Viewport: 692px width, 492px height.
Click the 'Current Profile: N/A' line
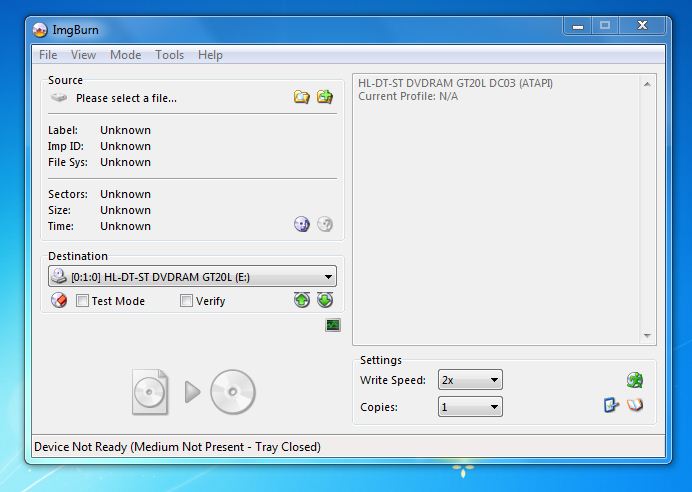[x=408, y=96]
